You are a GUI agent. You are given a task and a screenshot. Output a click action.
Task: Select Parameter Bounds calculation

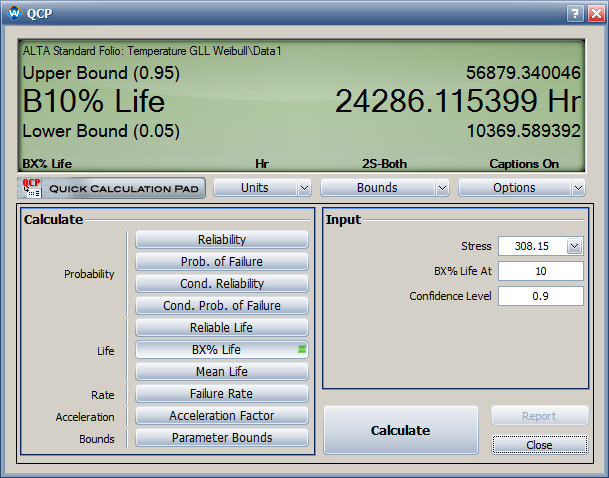221,438
